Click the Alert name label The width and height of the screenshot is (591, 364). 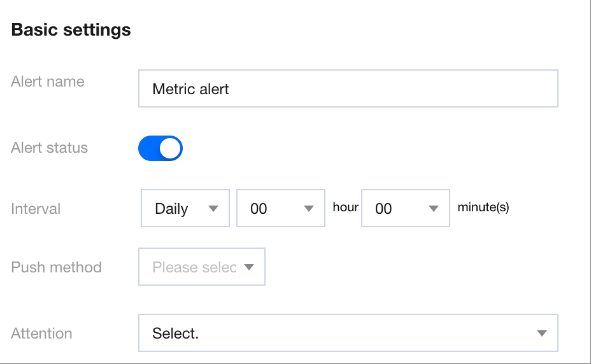[x=48, y=81]
